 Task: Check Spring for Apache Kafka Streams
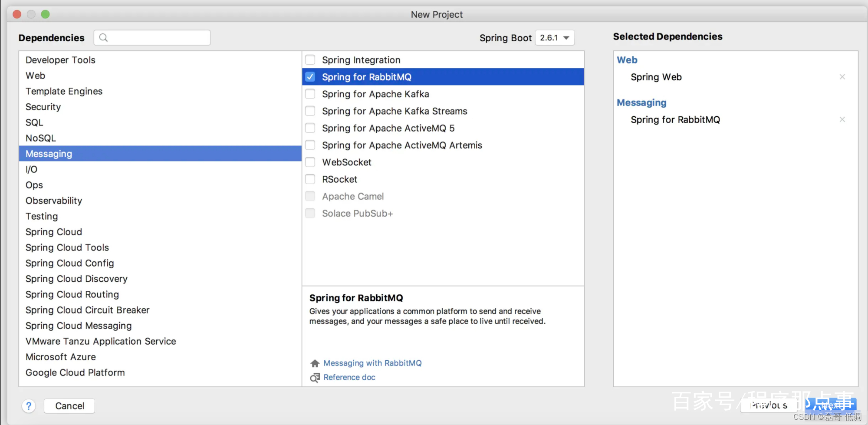tap(310, 111)
